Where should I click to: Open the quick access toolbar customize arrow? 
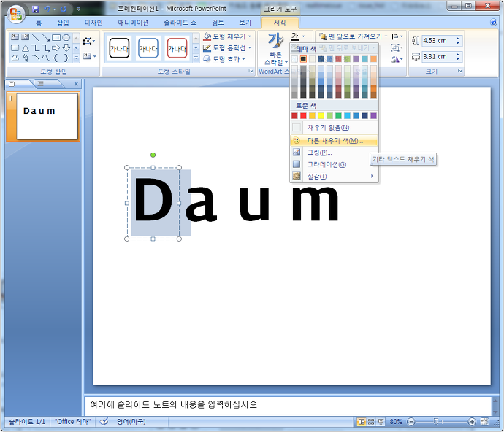pyautogui.click(x=79, y=9)
